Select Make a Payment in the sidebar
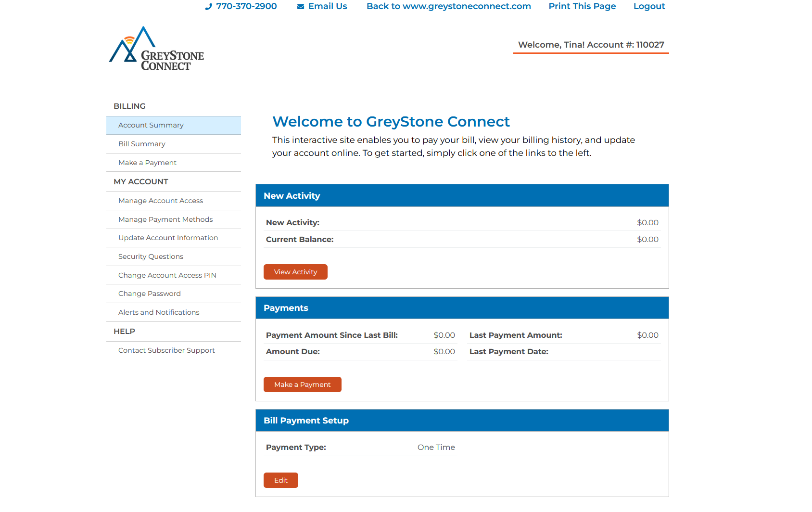The width and height of the screenshot is (812, 512). [x=174, y=163]
